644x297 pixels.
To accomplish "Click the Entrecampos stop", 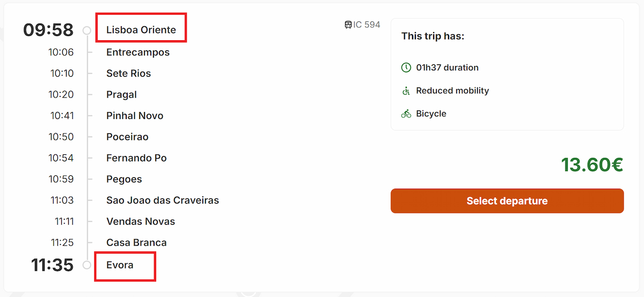I will [x=138, y=52].
